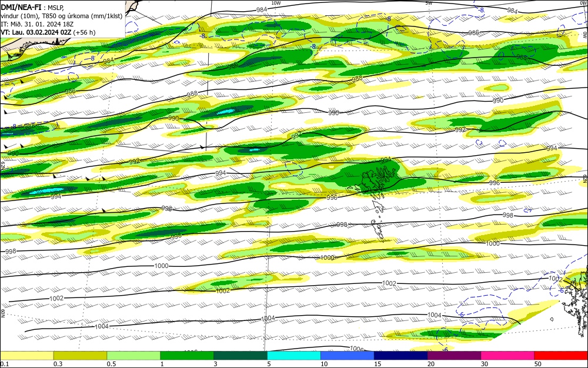The image size is (588, 368).
Task: Select the dark green 3–5 legend swatch
Action: 240,356
